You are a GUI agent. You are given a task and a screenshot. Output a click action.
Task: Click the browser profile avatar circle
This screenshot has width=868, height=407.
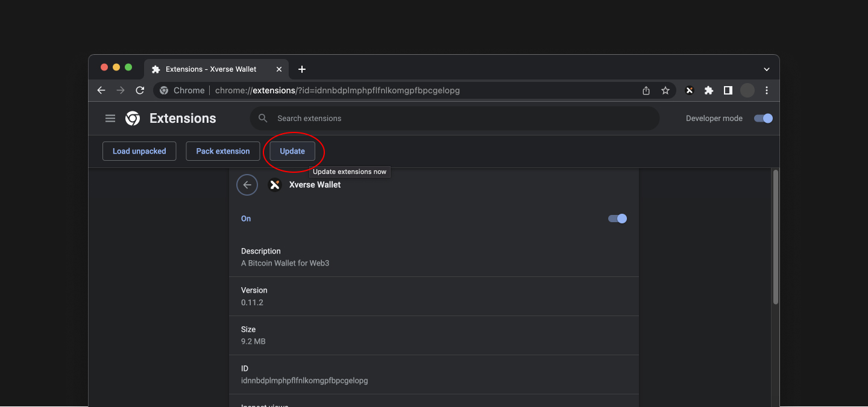coord(747,90)
